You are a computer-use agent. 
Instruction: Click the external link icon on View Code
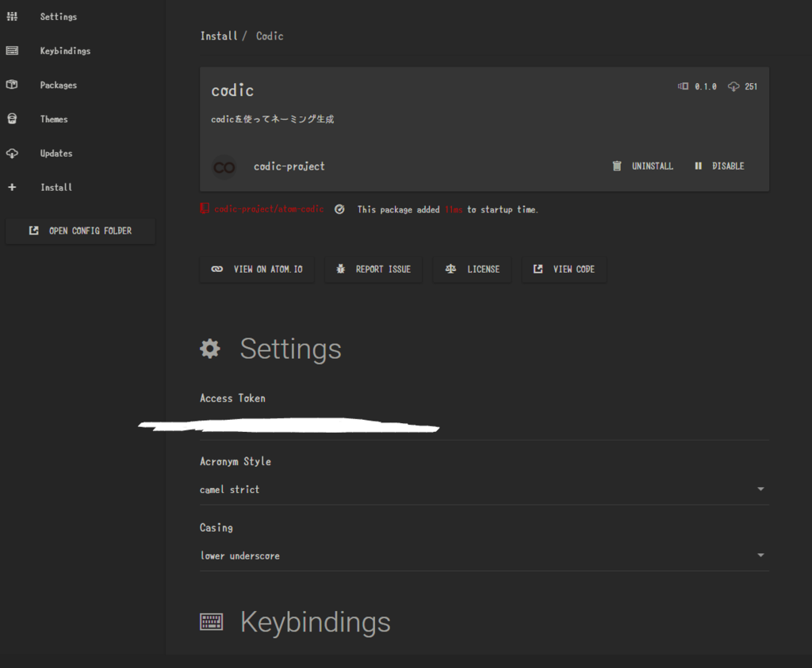(538, 269)
